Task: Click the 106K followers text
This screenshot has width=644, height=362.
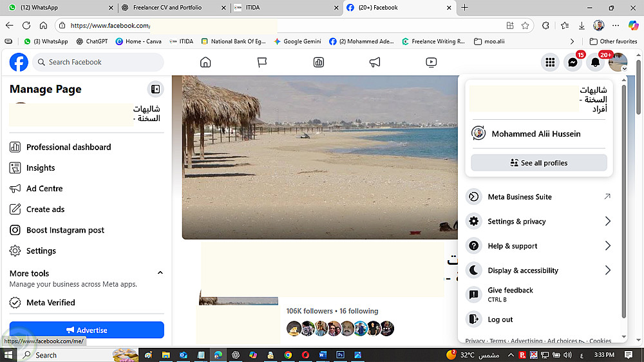Action: tap(309, 311)
